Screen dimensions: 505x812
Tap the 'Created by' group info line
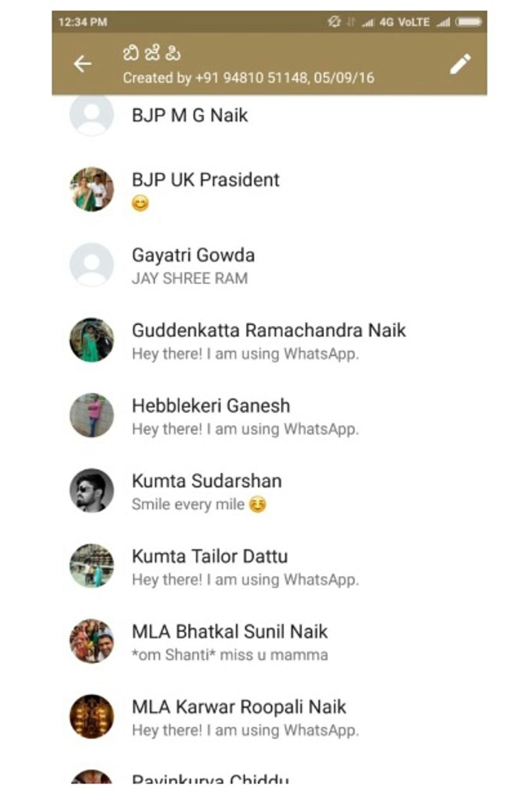[x=248, y=78]
